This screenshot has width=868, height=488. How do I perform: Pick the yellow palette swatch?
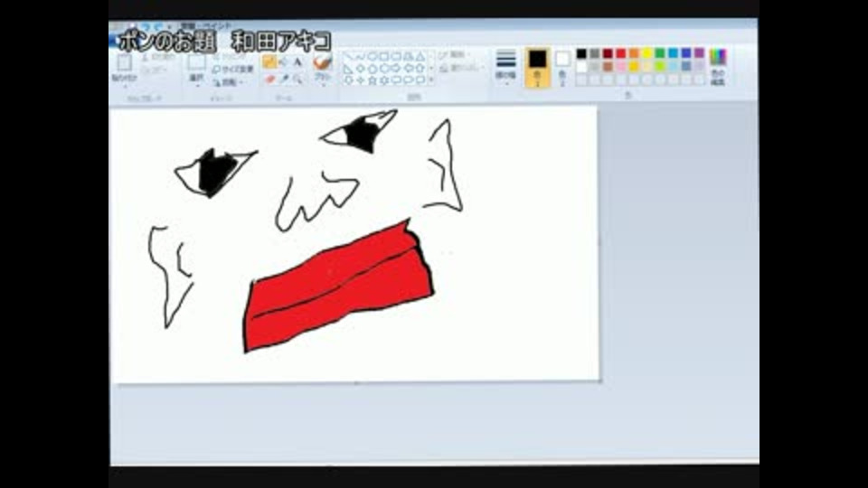tap(647, 53)
